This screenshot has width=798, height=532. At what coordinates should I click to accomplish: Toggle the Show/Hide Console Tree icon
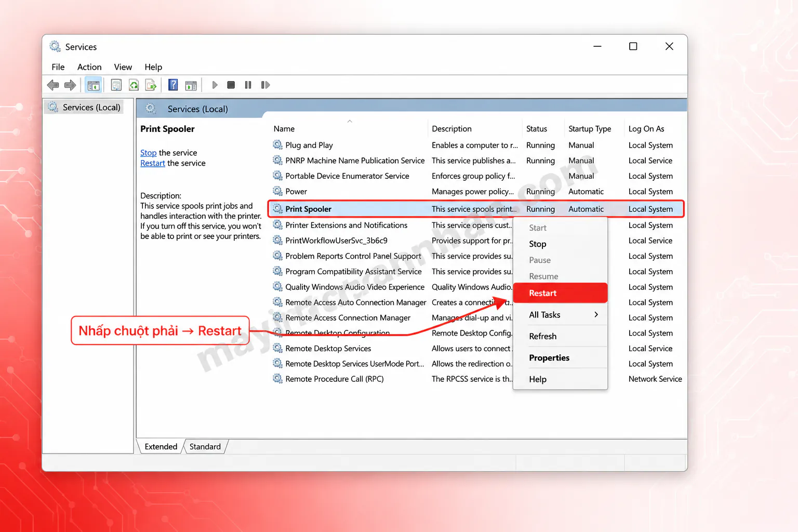pos(94,85)
